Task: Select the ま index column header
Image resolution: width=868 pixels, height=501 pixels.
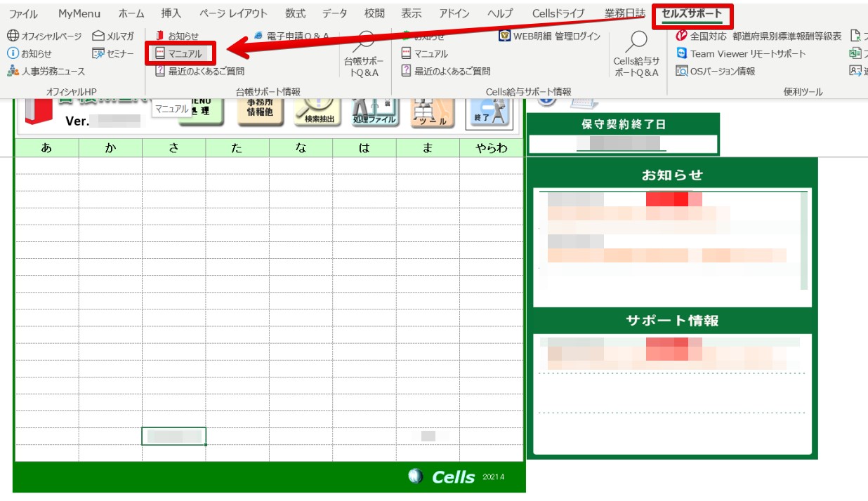Action: 428,147
